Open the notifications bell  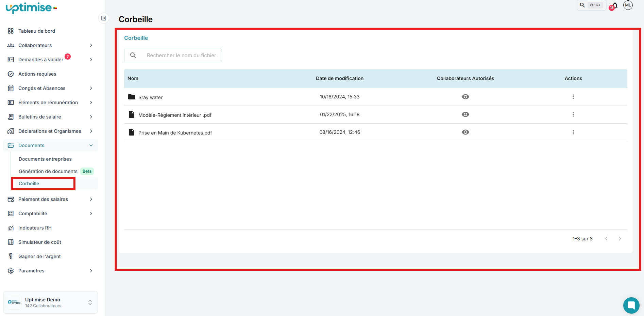(x=614, y=5)
